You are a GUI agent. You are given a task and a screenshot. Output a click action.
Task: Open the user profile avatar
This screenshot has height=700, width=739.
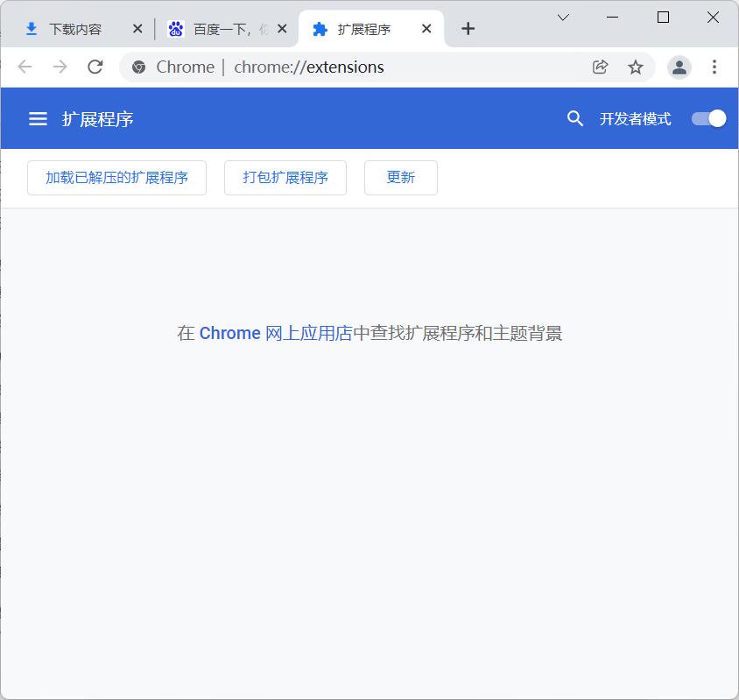[x=679, y=67]
